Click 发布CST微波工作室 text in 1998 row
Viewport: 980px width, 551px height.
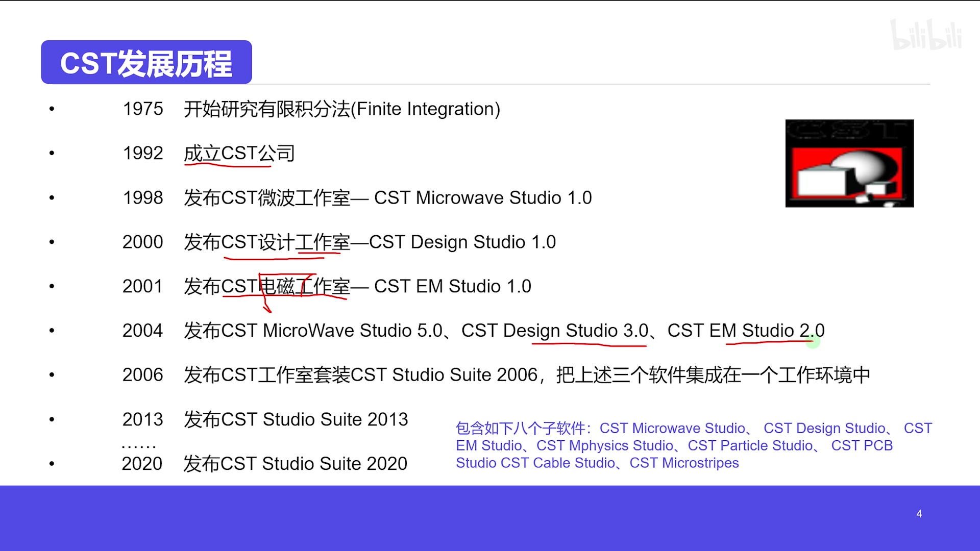(x=267, y=197)
